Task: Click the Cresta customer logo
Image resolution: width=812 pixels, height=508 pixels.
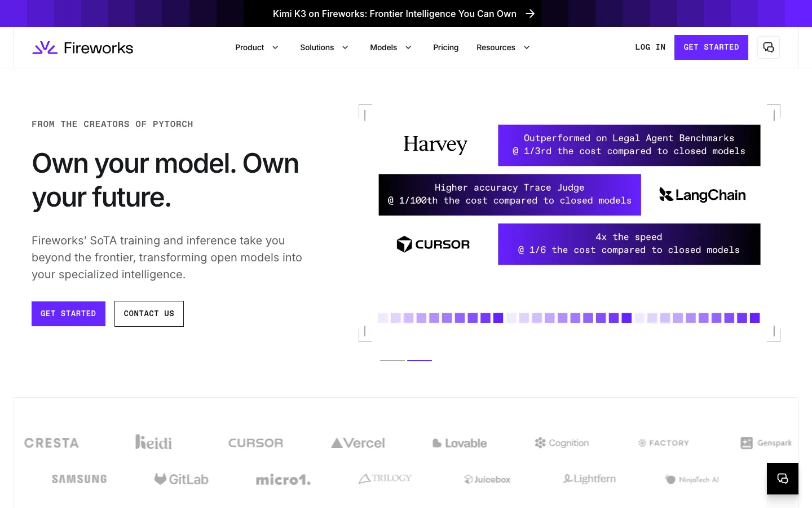Action: point(51,443)
